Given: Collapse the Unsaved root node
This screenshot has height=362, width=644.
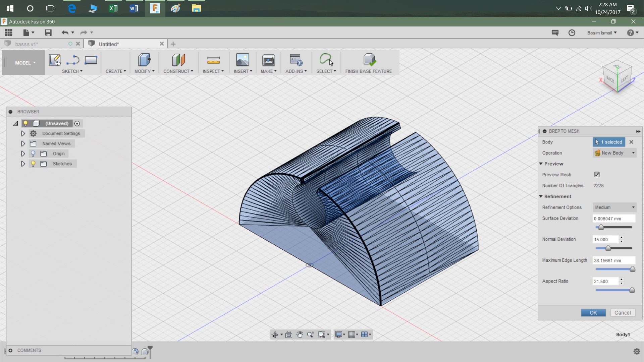Looking at the screenshot, I should pos(15,123).
